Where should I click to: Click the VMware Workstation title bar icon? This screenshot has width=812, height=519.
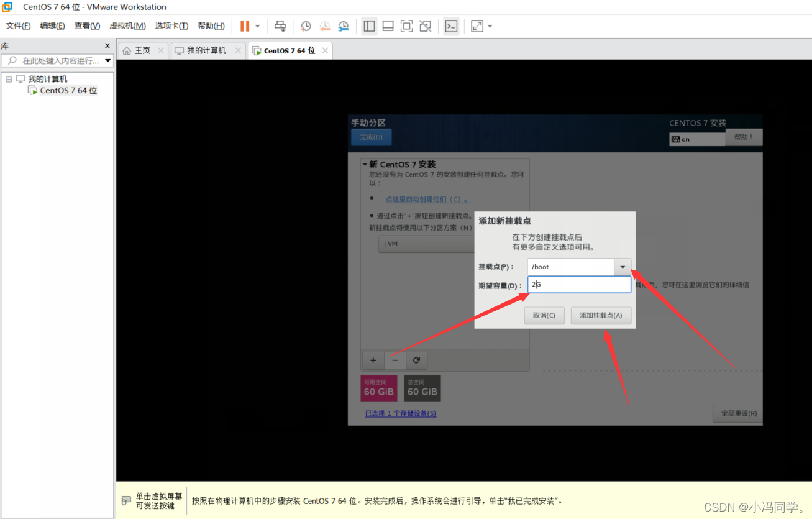coord(7,7)
